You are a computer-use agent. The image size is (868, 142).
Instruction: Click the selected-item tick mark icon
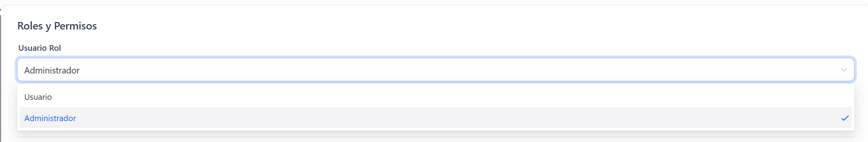(x=845, y=118)
